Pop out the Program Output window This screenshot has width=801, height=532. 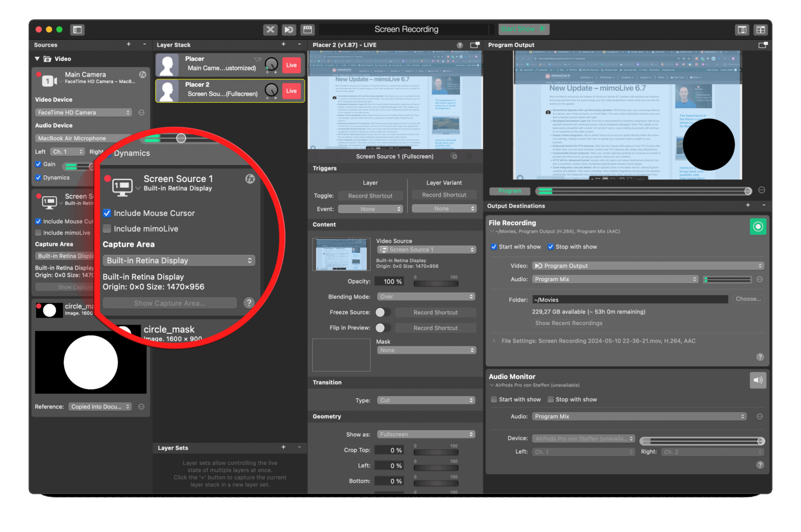(762, 45)
